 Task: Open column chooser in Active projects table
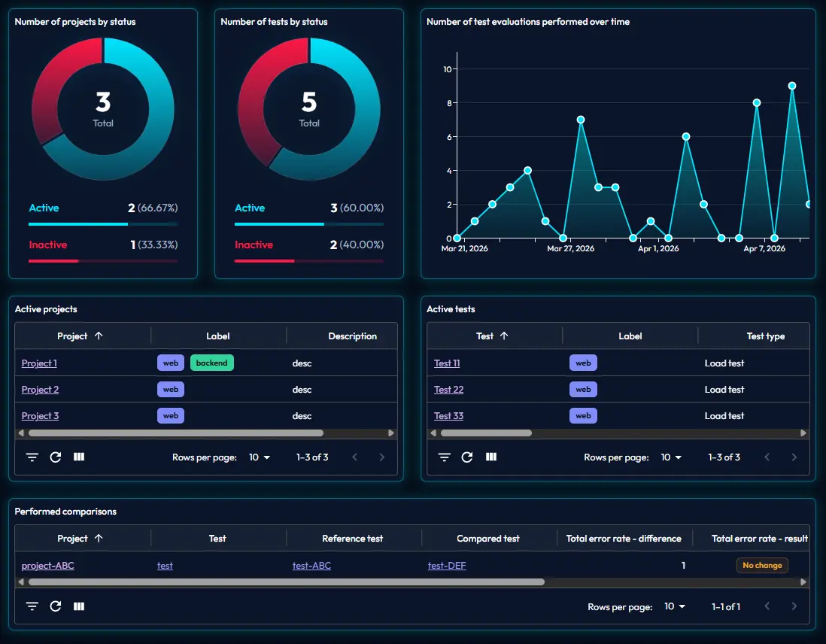click(79, 457)
